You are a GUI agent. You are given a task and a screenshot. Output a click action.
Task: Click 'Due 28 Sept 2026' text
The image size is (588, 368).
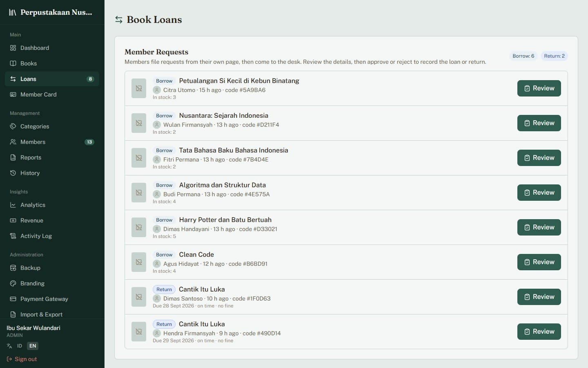(x=174, y=306)
